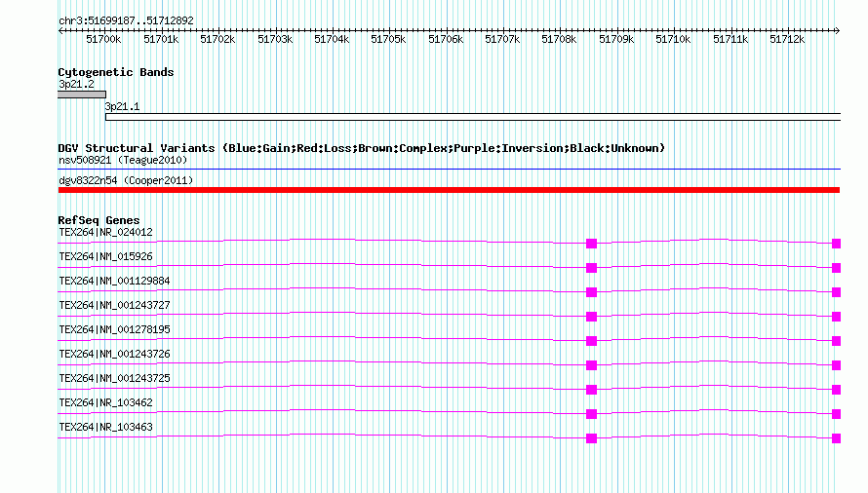Open the TEX264|NM_001243725 transcript label
This screenshot has width=868, height=493.
(x=114, y=378)
